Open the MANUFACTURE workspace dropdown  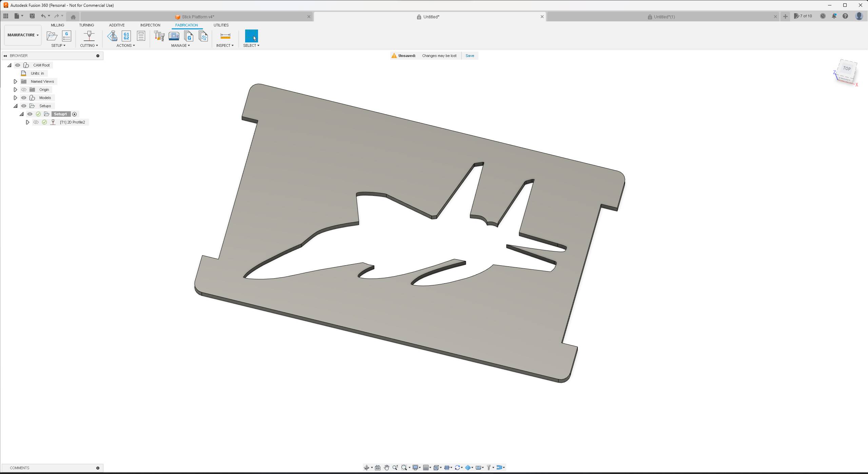pyautogui.click(x=23, y=35)
